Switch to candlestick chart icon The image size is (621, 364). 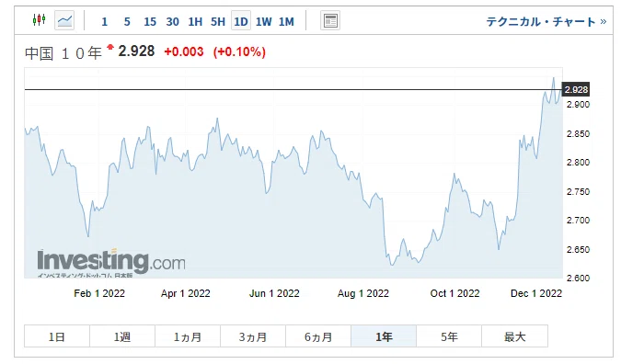pyautogui.click(x=40, y=20)
